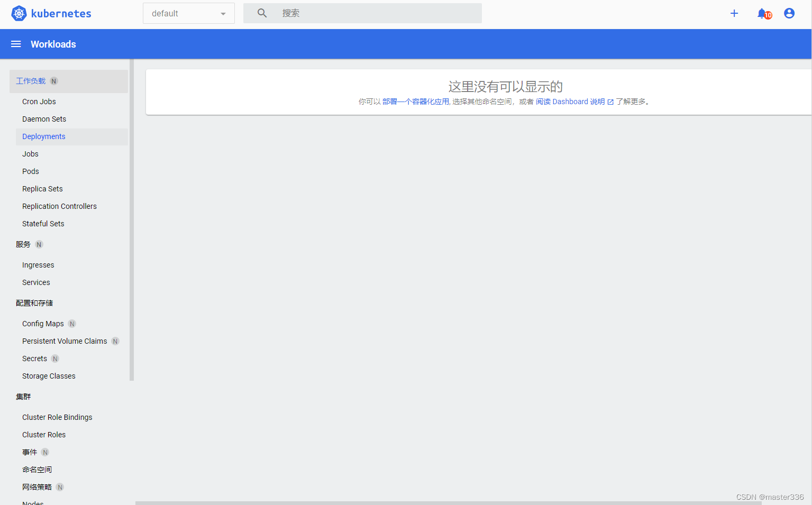Click the Workloads page title

click(53, 44)
